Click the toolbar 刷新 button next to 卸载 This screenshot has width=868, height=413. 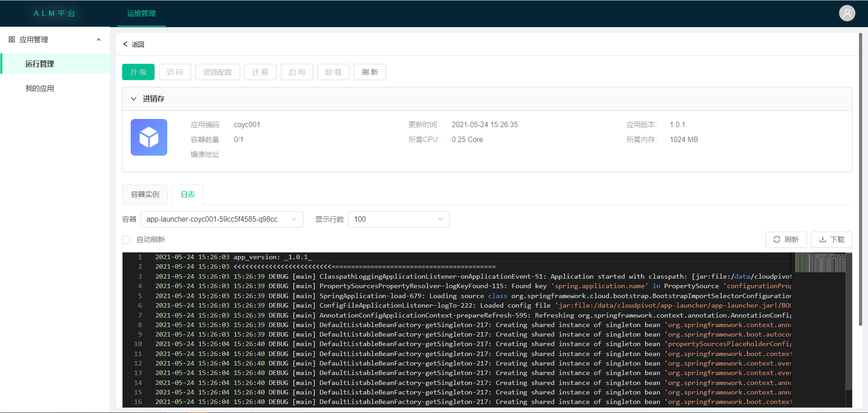370,72
